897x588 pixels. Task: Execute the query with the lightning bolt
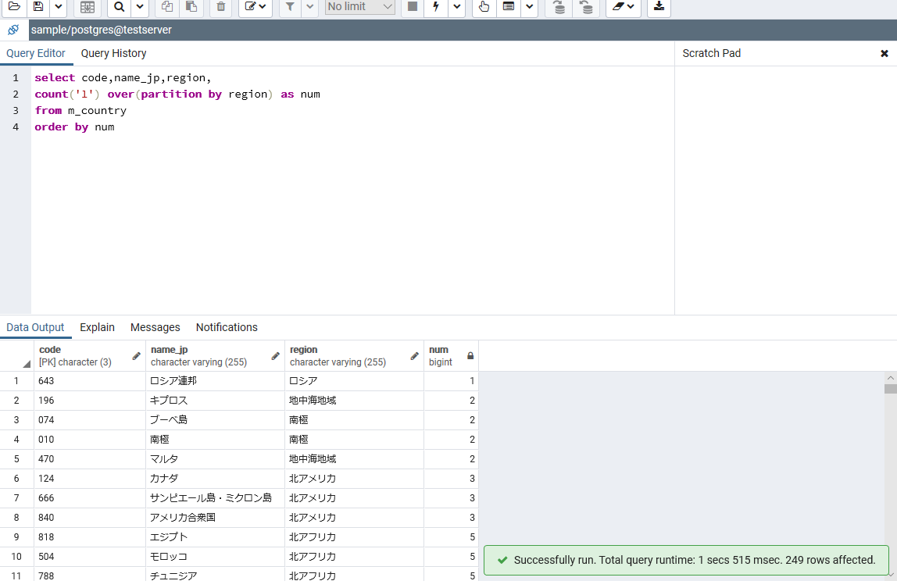point(434,8)
